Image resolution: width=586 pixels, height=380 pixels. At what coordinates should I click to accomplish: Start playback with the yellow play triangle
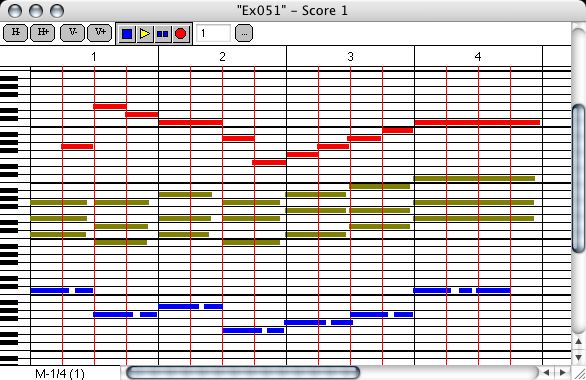[x=145, y=34]
